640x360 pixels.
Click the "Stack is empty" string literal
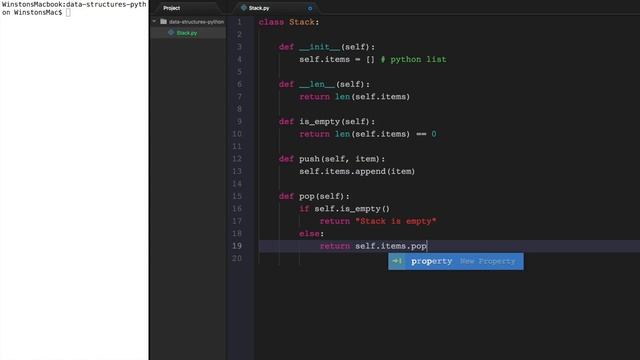click(396, 221)
